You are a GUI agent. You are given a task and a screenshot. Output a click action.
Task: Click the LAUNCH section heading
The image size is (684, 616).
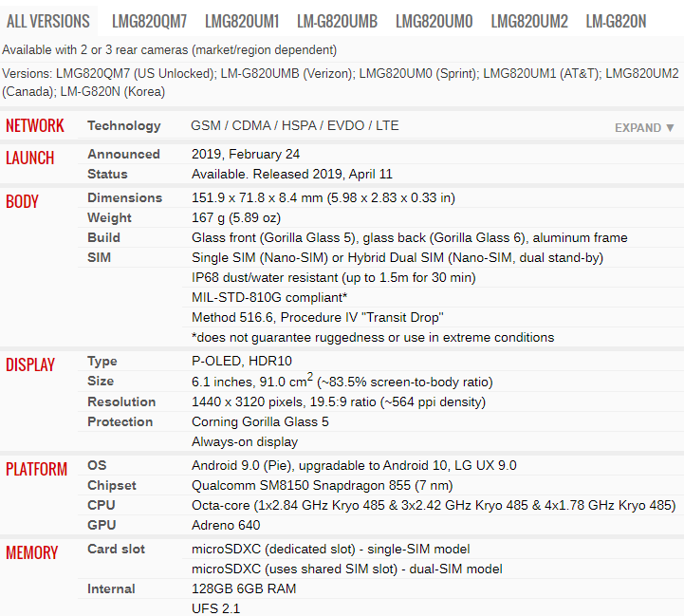30,159
